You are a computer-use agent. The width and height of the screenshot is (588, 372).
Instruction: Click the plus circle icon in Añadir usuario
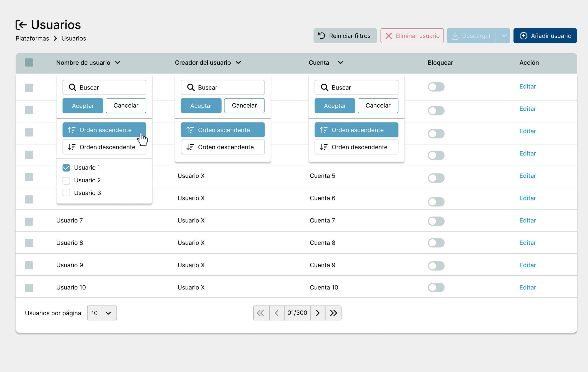[523, 36]
